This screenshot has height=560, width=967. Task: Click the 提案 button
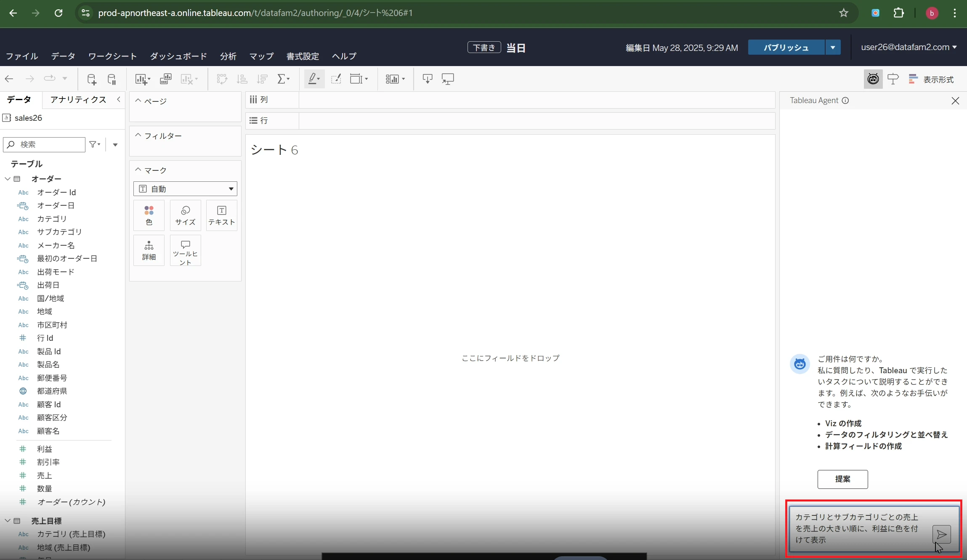pyautogui.click(x=842, y=479)
